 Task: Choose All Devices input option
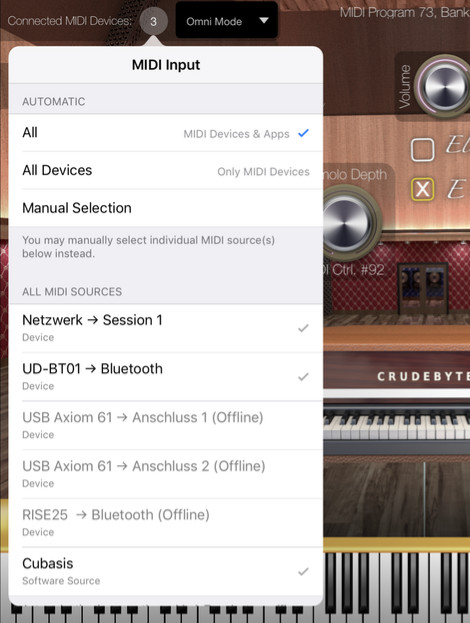[x=166, y=170]
